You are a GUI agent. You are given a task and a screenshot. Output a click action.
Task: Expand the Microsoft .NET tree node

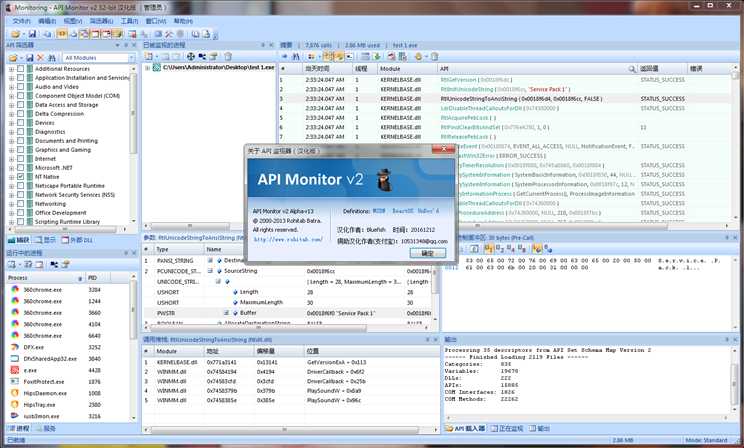11,168
